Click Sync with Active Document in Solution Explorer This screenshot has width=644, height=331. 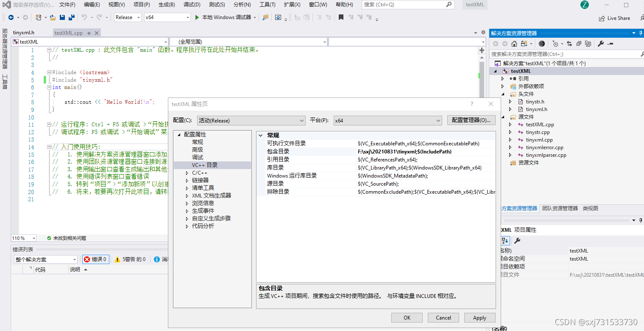pyautogui.click(x=569, y=43)
